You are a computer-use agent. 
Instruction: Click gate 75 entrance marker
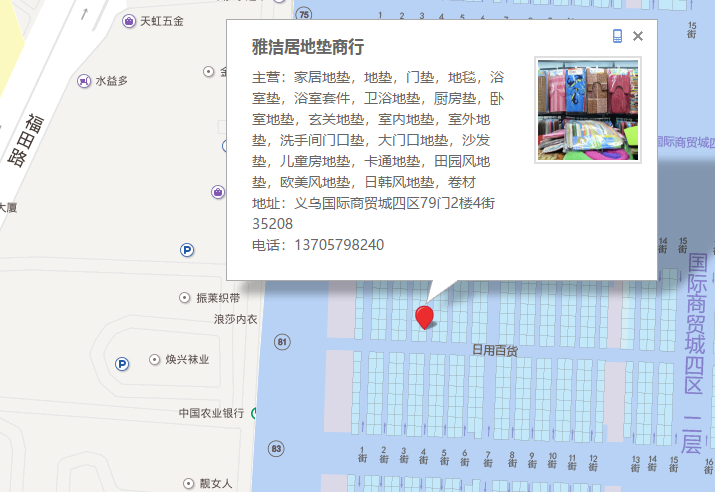pos(304,13)
